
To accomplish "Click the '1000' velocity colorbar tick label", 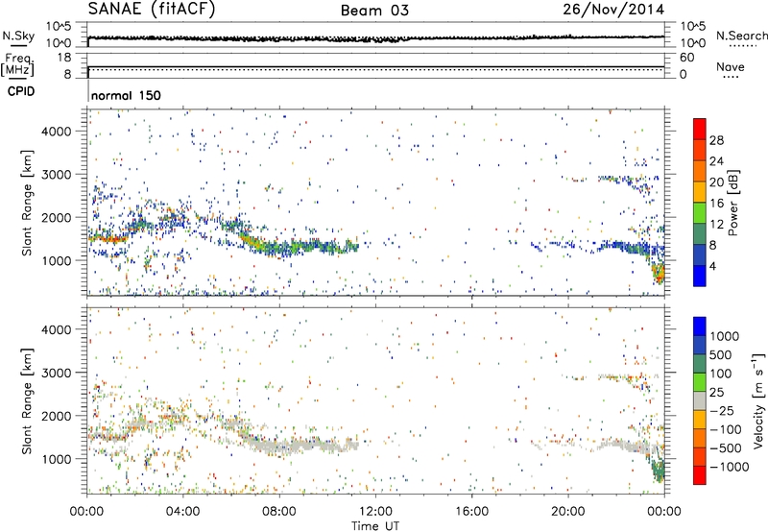I will (x=725, y=336).
